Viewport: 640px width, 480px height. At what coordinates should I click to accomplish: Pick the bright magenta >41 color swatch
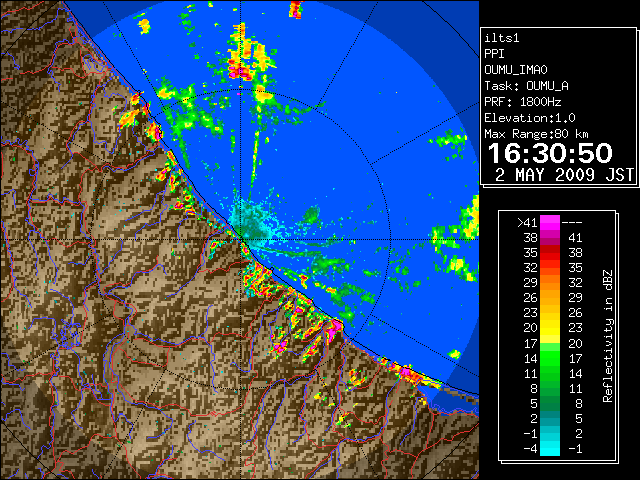[550, 223]
